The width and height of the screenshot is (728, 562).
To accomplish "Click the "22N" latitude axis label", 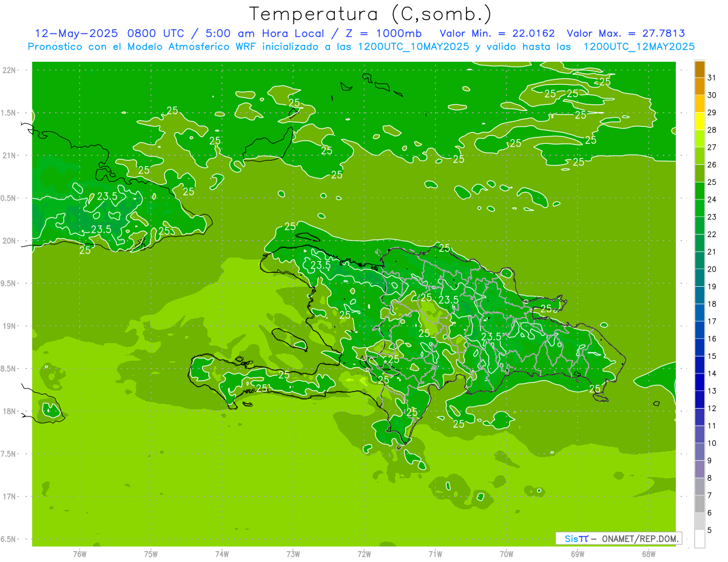I will (x=9, y=70).
